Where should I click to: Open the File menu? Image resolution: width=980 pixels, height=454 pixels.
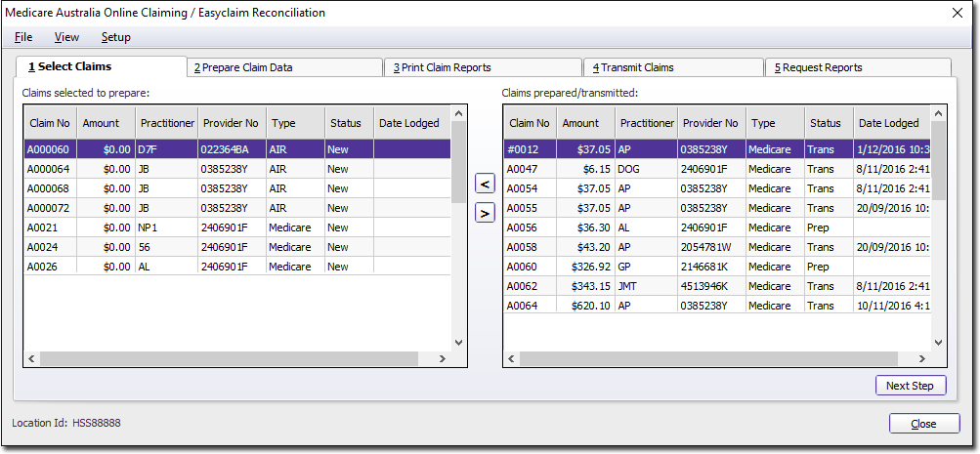pos(23,37)
